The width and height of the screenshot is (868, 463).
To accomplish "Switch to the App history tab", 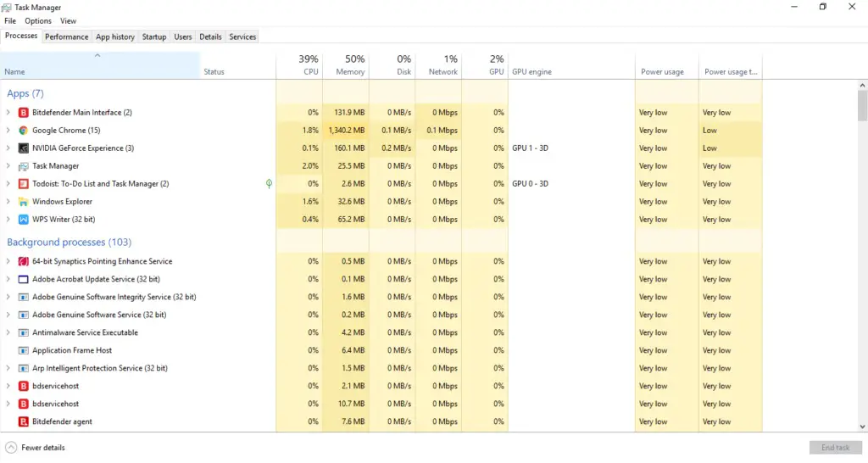I will [x=115, y=36].
